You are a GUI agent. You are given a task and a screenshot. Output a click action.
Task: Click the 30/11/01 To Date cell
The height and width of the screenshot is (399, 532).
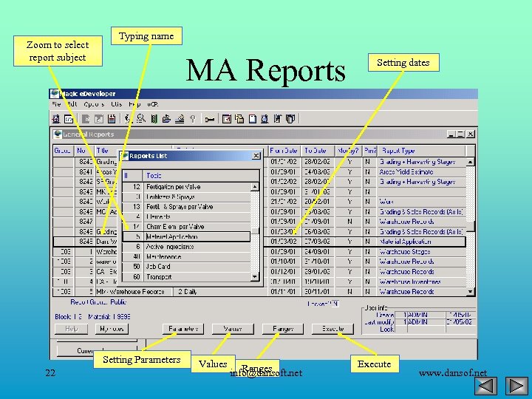click(317, 291)
